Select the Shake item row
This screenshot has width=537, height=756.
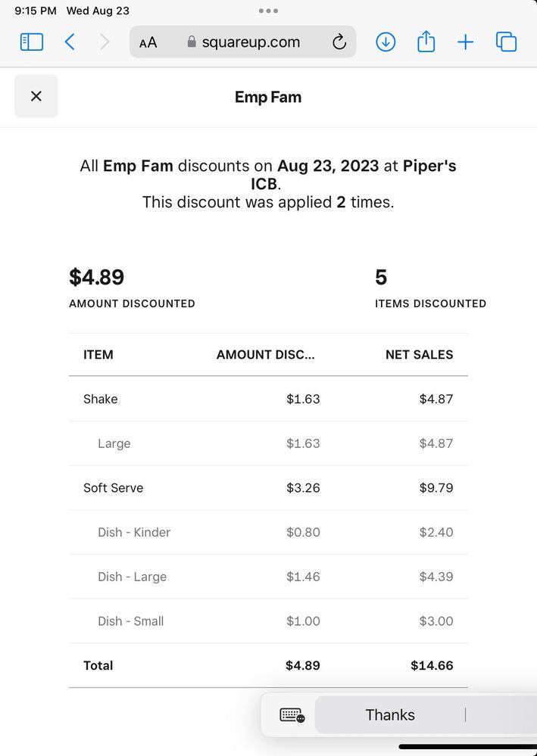(x=101, y=399)
